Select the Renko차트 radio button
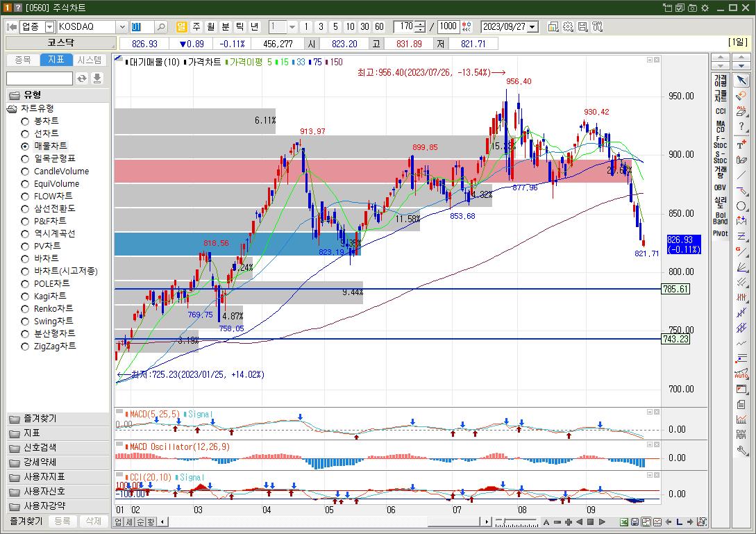Image resolution: width=756 pixels, height=534 pixels. 25,309
